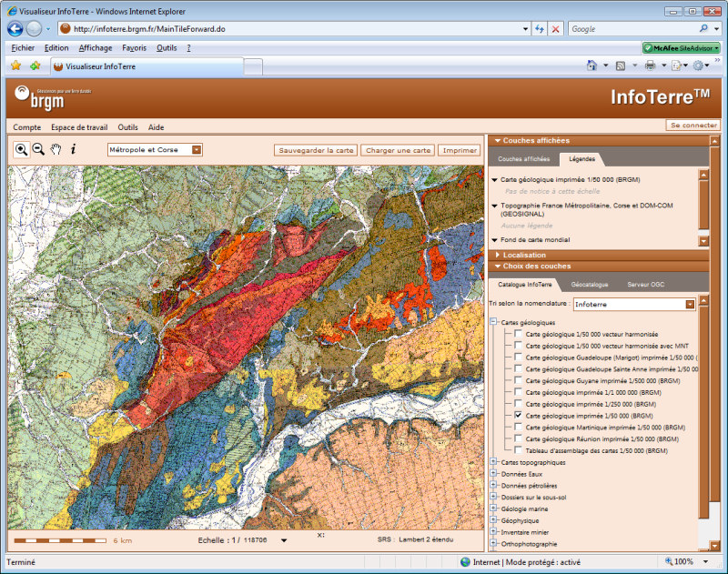
Task: Check Carte géologique Guadeloupe (Marigot) layer
Action: coord(518,357)
